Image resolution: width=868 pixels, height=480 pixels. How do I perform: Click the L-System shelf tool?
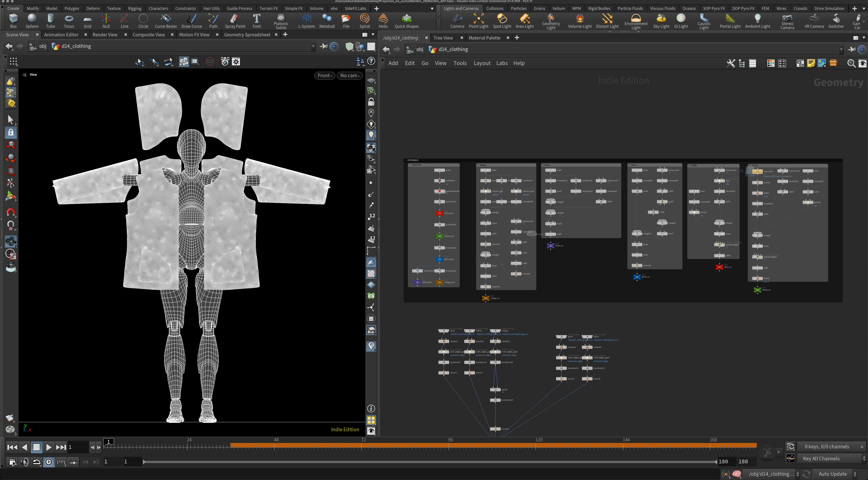[306, 21]
